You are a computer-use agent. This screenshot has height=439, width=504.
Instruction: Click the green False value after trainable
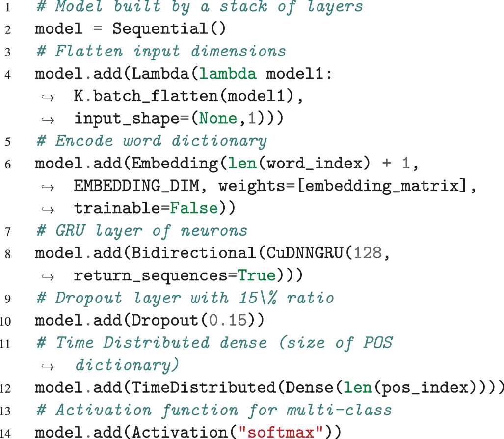(x=194, y=208)
